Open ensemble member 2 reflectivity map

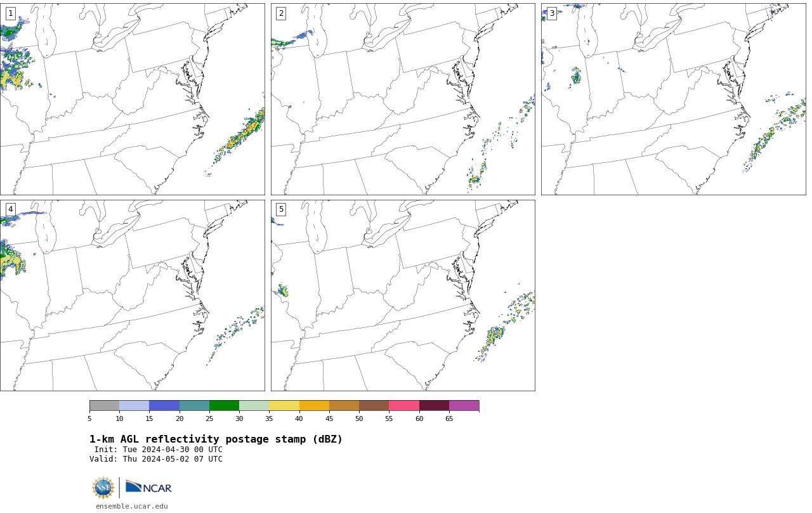[x=403, y=99]
